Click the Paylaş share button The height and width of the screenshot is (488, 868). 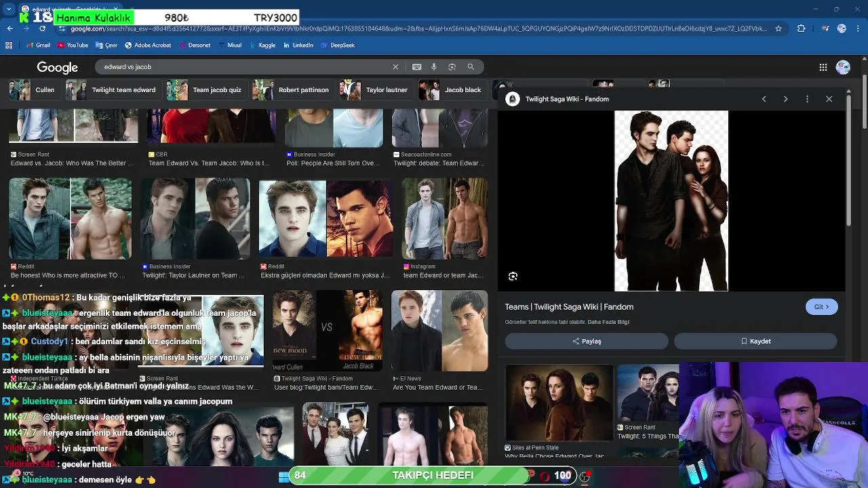tap(587, 341)
